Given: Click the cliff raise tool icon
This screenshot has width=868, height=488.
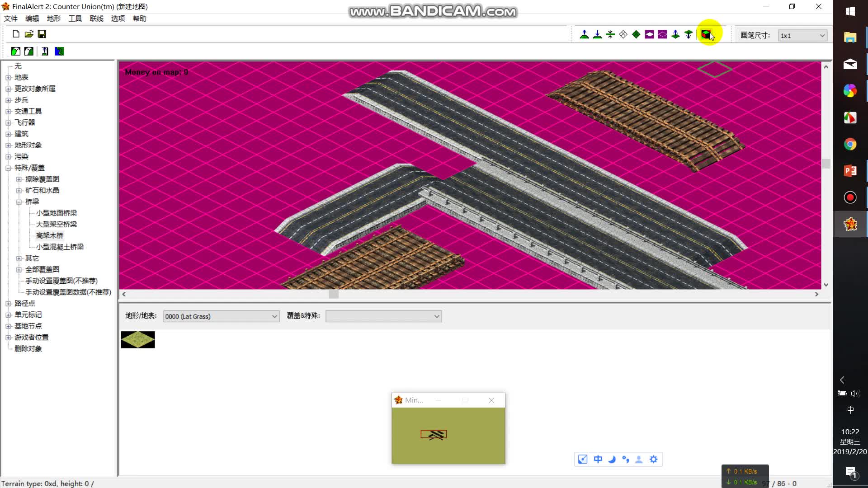Looking at the screenshot, I should (45, 52).
